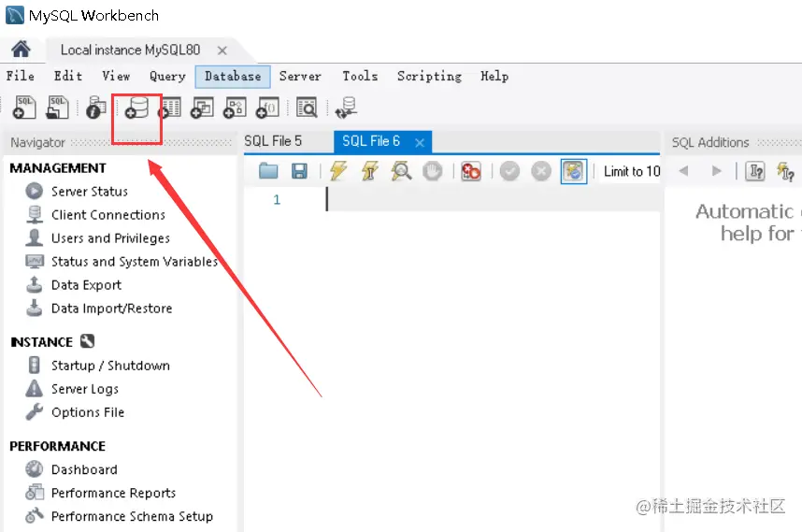The height and width of the screenshot is (532, 802).
Task: Search table data icon
Action: (x=307, y=108)
